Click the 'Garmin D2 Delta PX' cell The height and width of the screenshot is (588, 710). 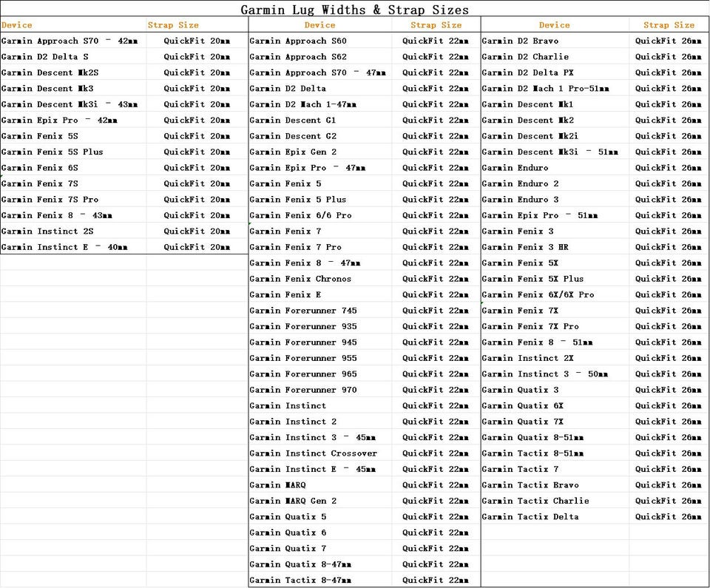click(x=555, y=72)
